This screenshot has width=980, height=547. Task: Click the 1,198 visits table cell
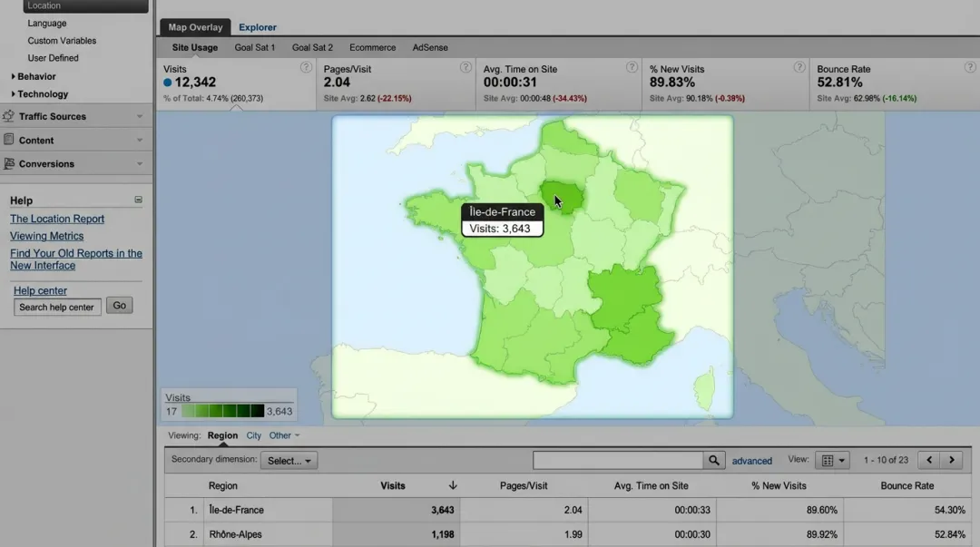pyautogui.click(x=397, y=534)
